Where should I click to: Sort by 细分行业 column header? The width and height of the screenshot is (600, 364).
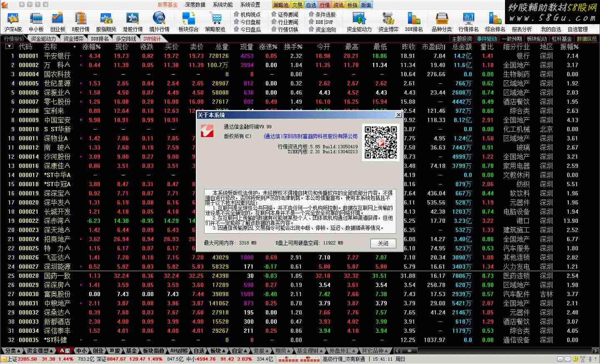point(516,47)
